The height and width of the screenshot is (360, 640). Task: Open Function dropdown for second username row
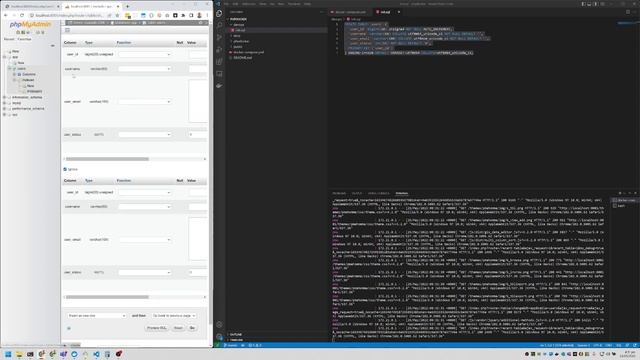pyautogui.click(x=144, y=207)
